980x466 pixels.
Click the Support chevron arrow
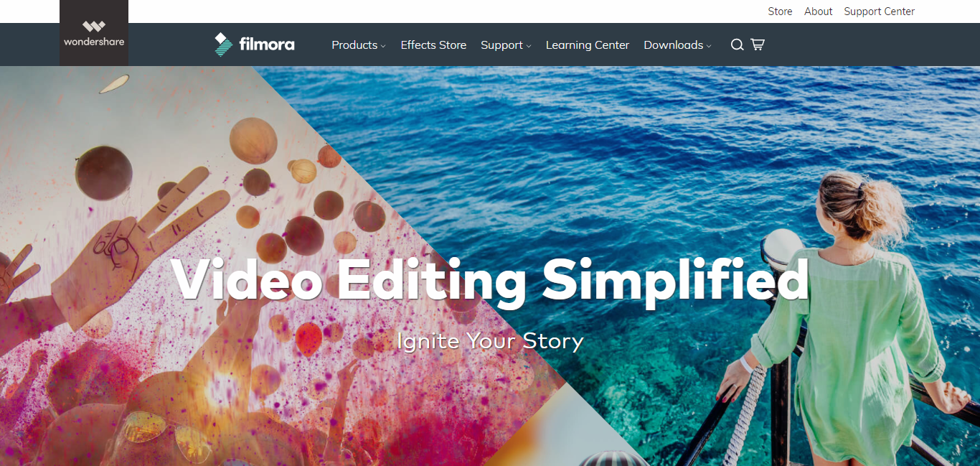[529, 46]
